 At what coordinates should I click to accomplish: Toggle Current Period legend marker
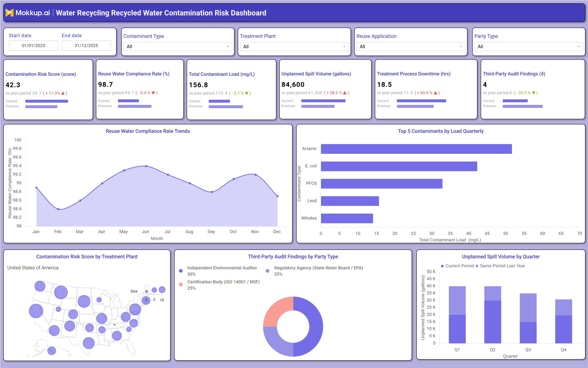[442, 266]
